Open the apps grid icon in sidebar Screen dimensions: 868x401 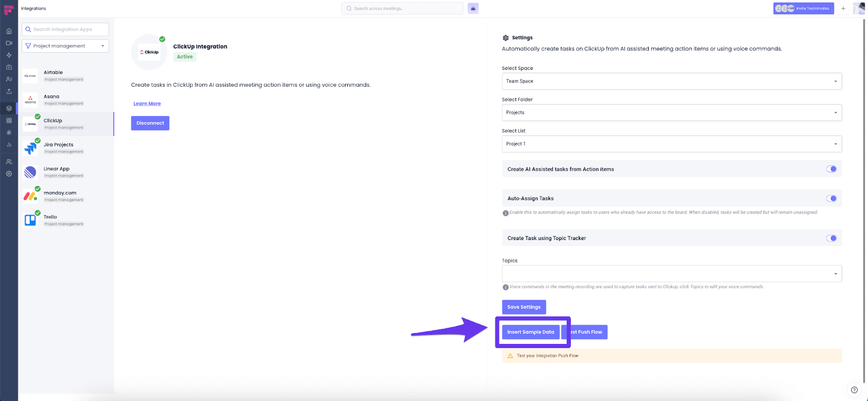pos(9,120)
